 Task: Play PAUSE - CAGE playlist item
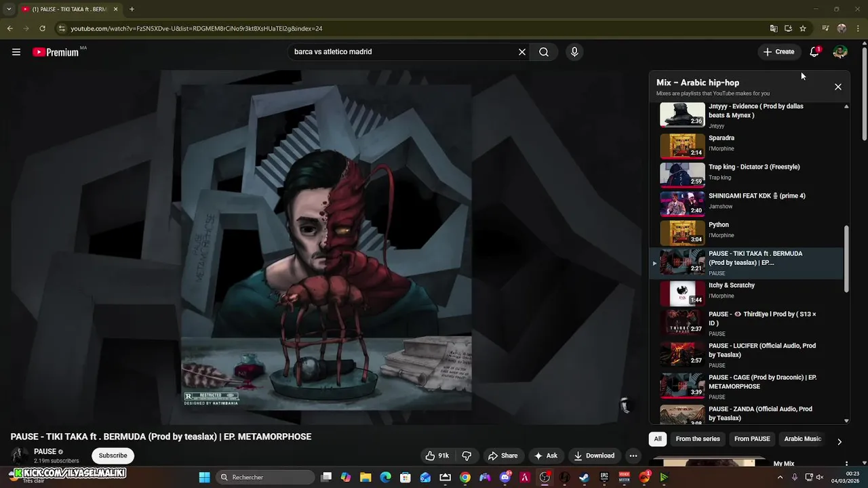[x=747, y=386]
